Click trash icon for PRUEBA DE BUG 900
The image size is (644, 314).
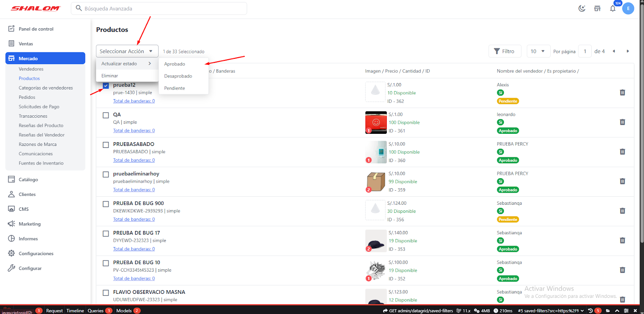tap(622, 211)
